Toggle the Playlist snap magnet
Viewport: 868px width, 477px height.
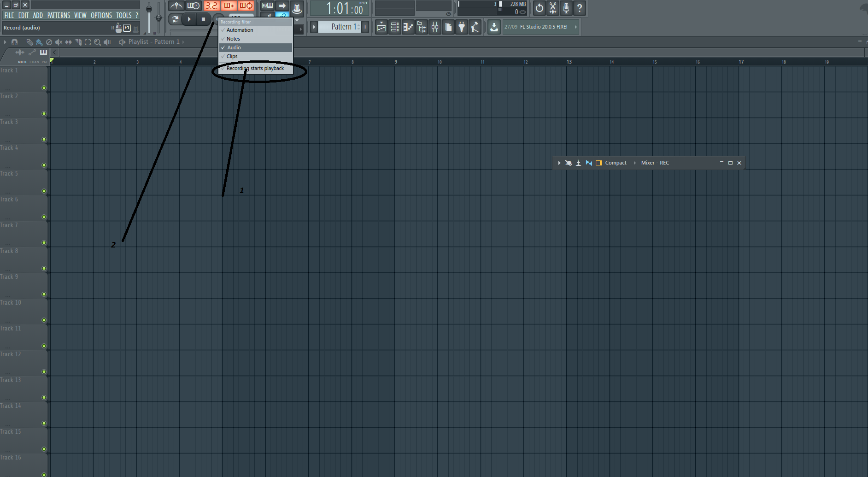(14, 42)
